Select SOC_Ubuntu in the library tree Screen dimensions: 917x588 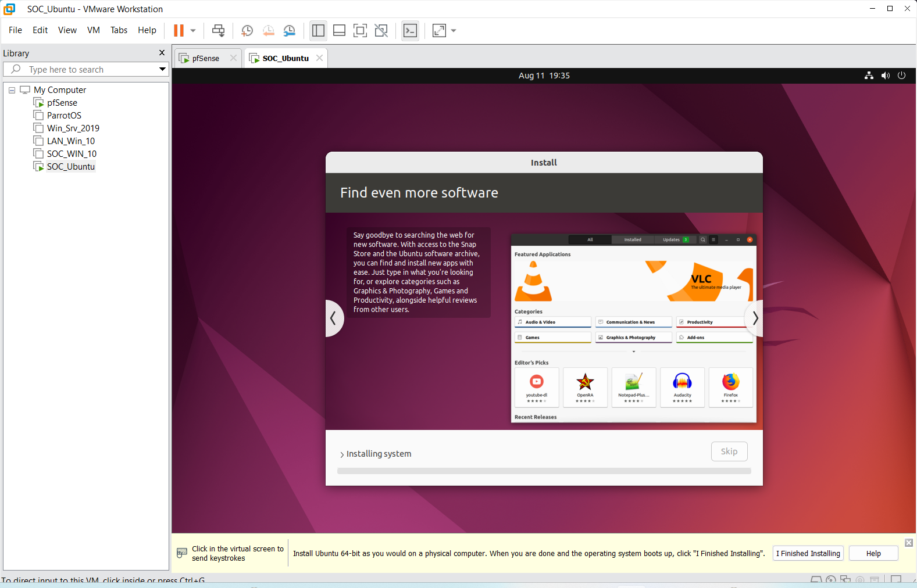[x=70, y=167]
